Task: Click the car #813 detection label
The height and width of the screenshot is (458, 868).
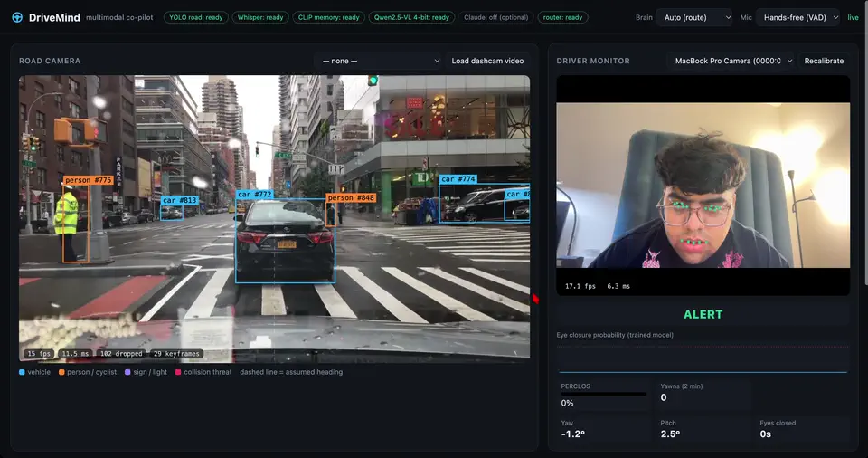Action: pos(179,200)
